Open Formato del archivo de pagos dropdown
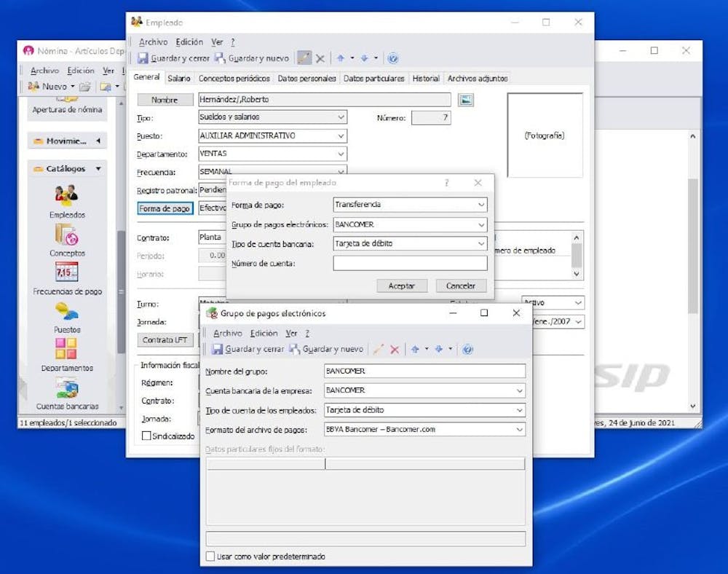 point(519,430)
